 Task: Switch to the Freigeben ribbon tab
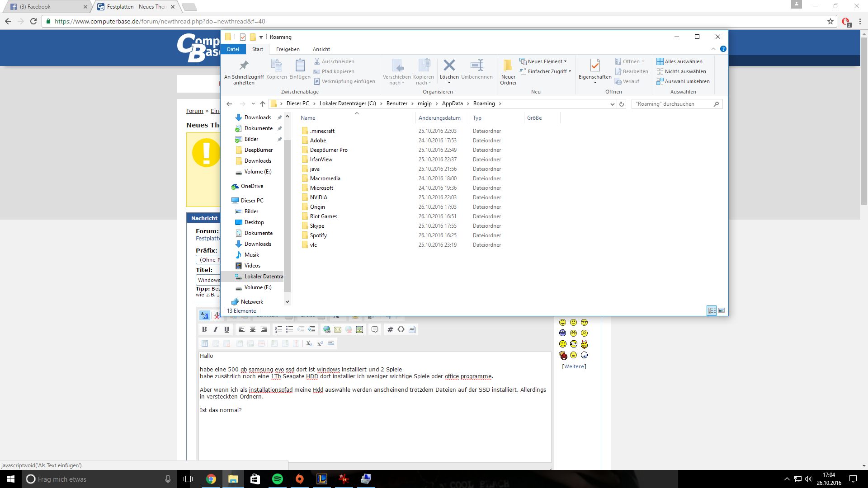click(x=288, y=49)
